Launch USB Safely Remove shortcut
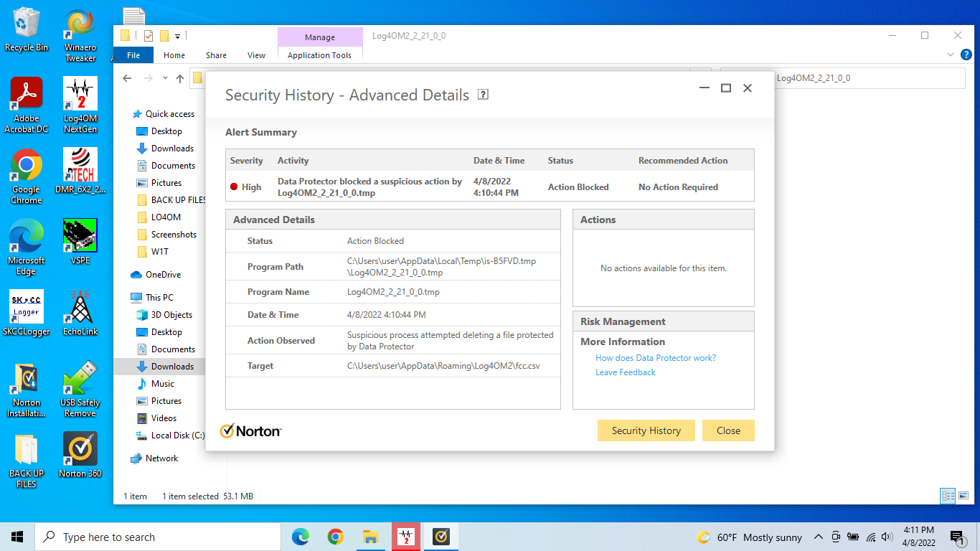Screen dimensions: 980x551 (80, 390)
